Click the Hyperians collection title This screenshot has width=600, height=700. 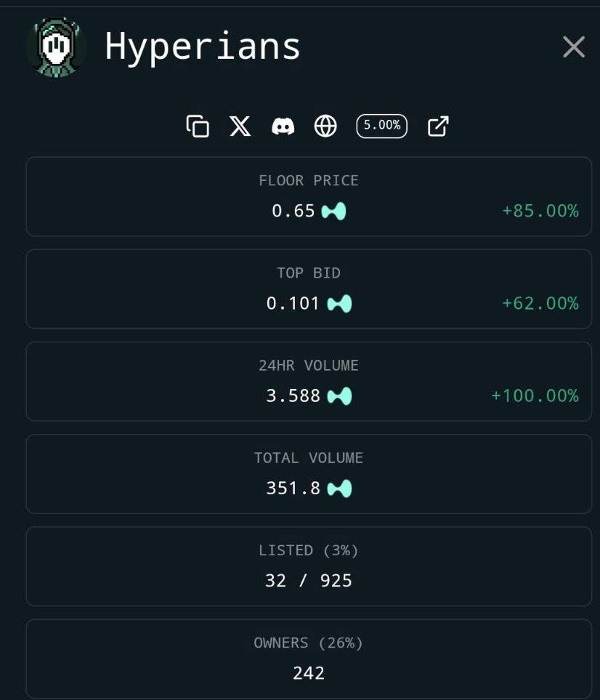click(x=203, y=47)
